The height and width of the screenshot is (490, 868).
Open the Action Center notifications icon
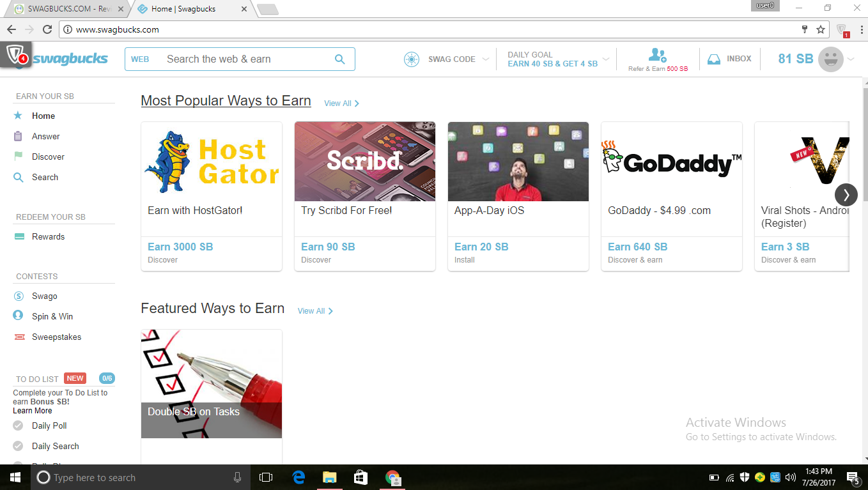click(853, 478)
